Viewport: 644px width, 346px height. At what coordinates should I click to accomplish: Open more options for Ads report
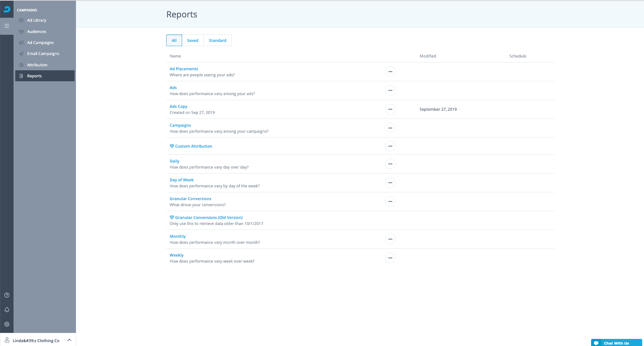[390, 90]
